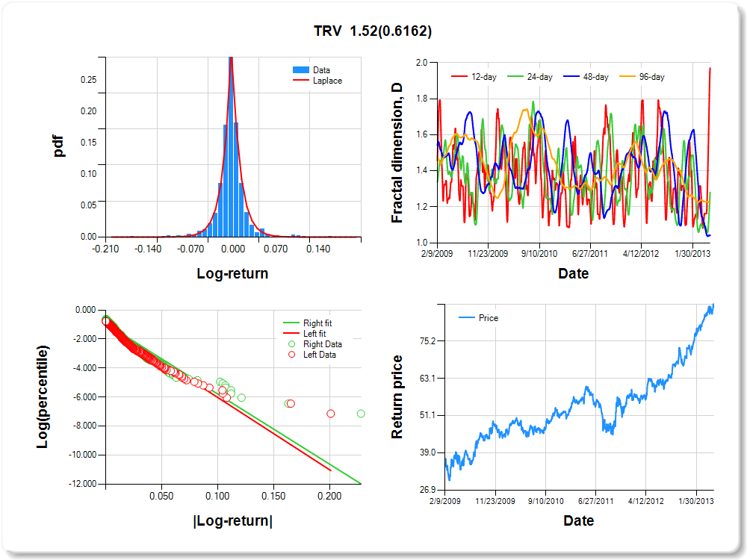Click the 0.050 tick on |Log-return| axis

161,496
